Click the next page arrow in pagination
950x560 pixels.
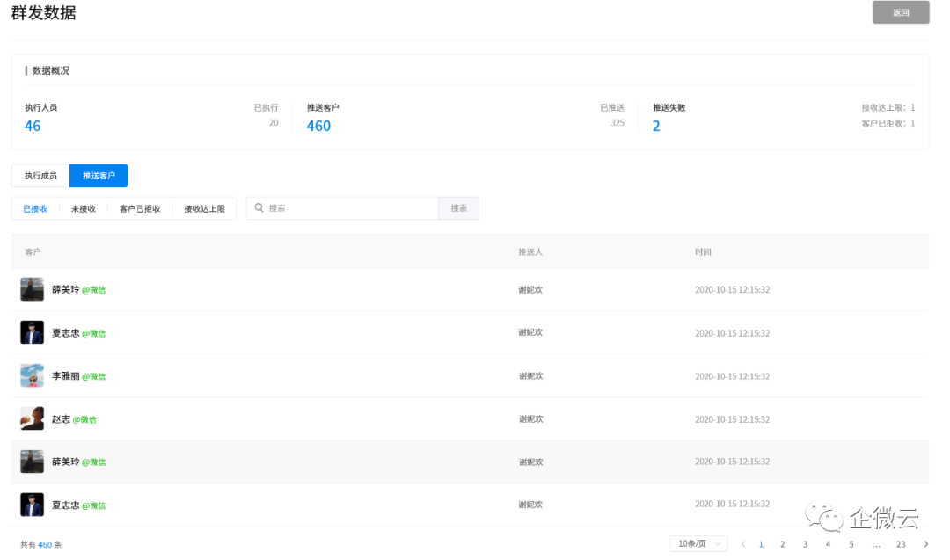[x=925, y=544]
